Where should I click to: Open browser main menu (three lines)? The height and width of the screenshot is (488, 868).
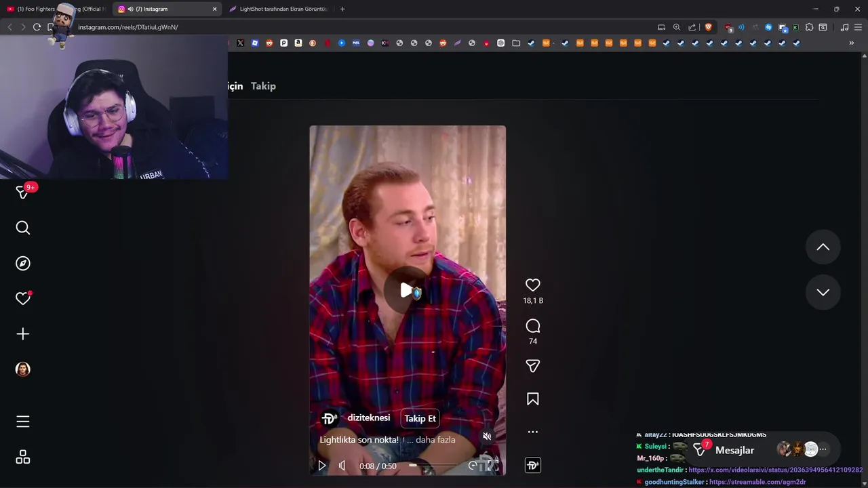pos(859,27)
